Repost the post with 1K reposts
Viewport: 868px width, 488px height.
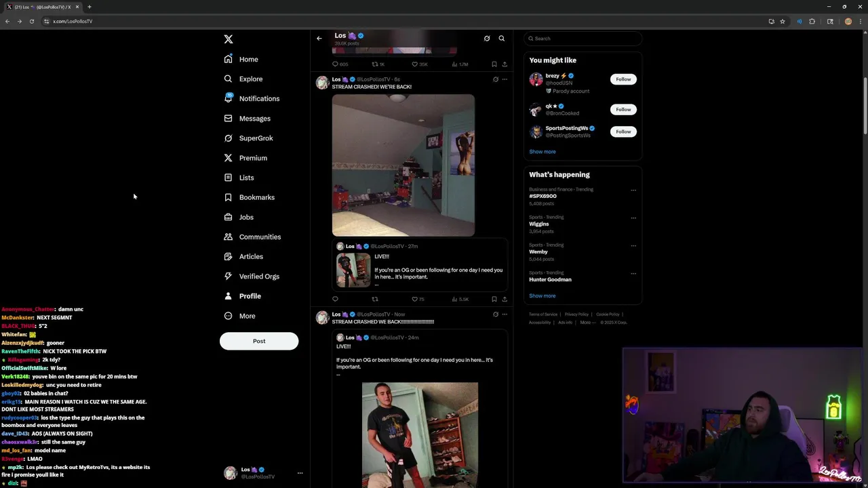(378, 64)
